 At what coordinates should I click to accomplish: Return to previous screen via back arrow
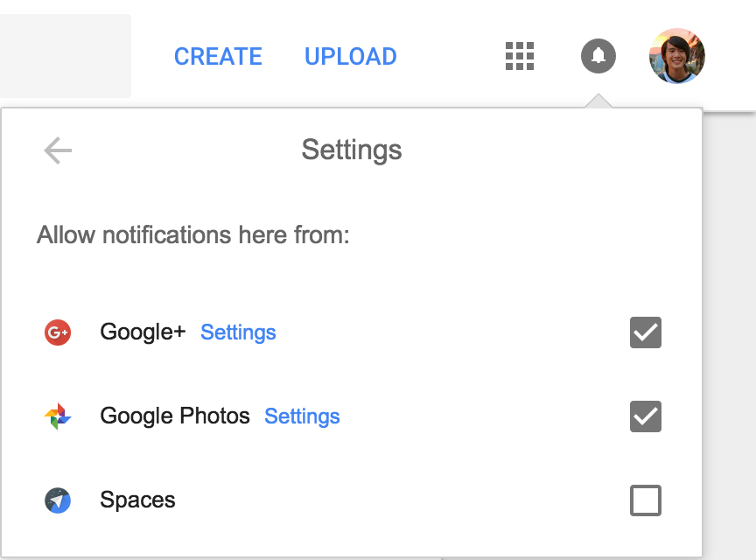pos(57,150)
